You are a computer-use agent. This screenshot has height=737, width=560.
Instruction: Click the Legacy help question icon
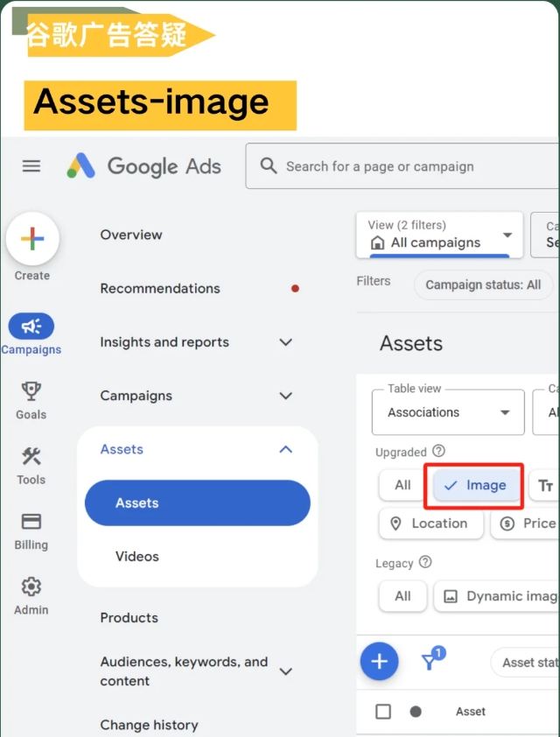click(425, 562)
